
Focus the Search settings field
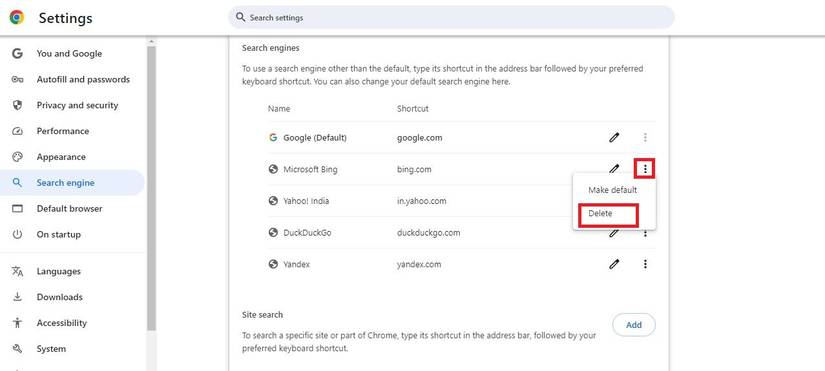[x=451, y=17]
